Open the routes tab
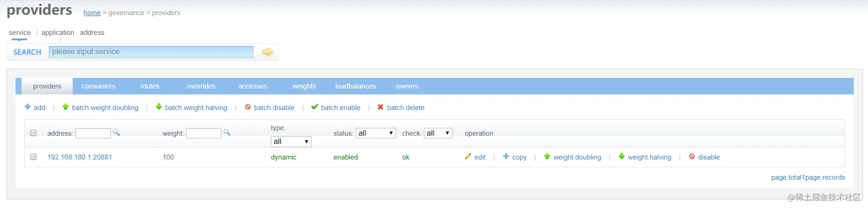The width and height of the screenshot is (868, 209). (150, 86)
